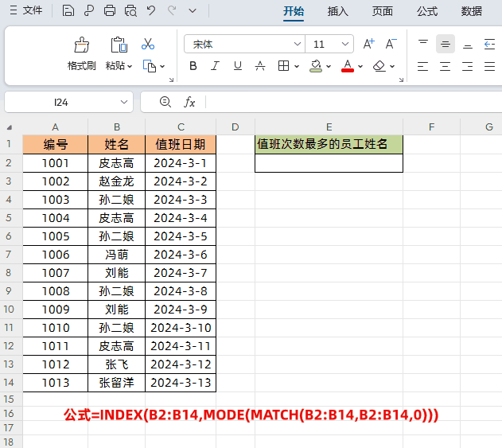The image size is (502, 448).
Task: Align text to top of cell
Action: pyautogui.click(x=423, y=44)
